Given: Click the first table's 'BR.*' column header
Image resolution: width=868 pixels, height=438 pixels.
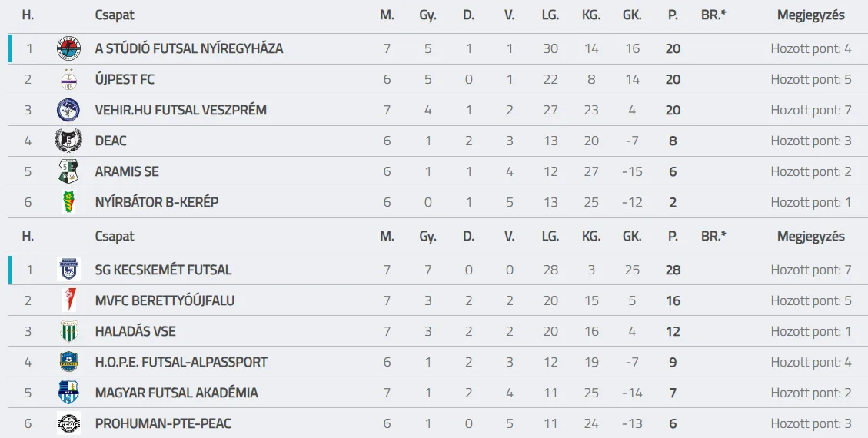Looking at the screenshot, I should 713,15.
